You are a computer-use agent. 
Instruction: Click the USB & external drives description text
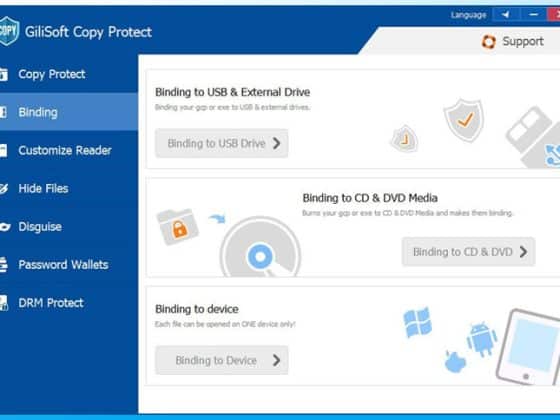[232, 107]
